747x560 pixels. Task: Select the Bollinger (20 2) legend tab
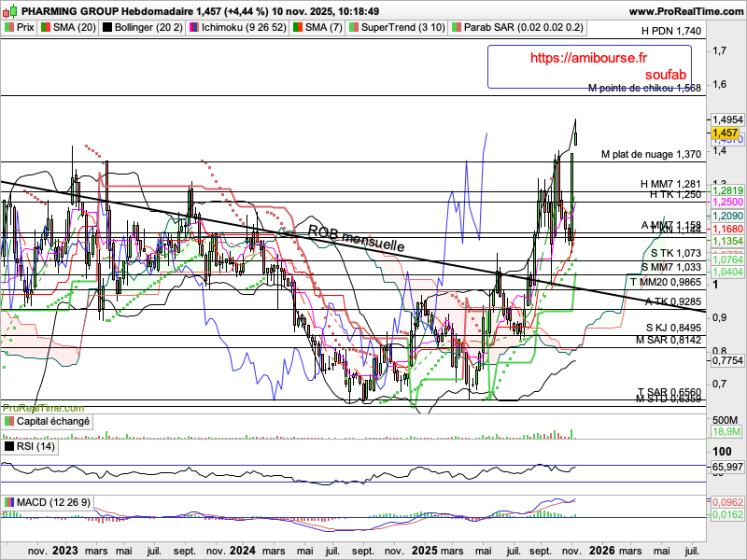pos(148,28)
